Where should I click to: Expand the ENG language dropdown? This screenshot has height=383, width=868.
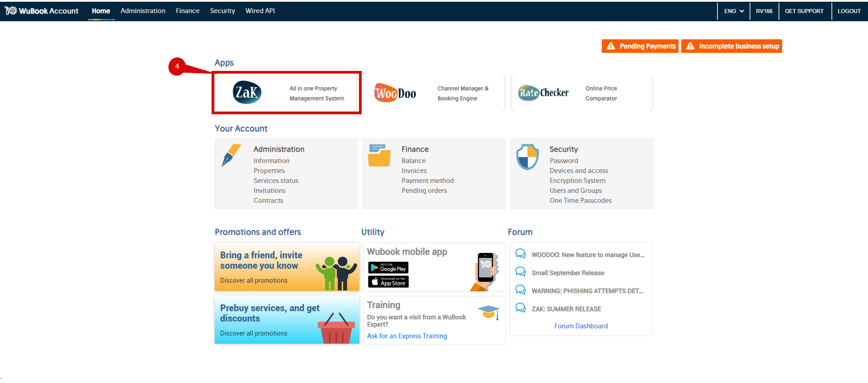click(x=734, y=11)
